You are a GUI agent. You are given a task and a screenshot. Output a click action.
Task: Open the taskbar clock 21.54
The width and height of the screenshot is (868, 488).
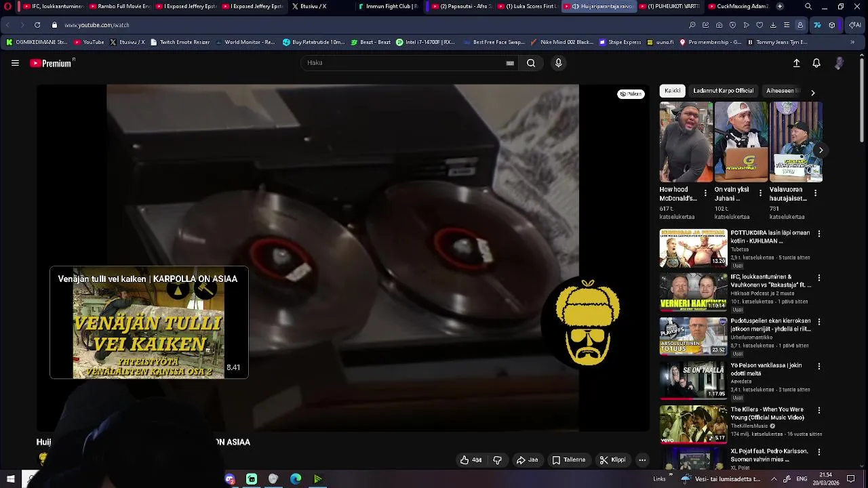point(825,479)
